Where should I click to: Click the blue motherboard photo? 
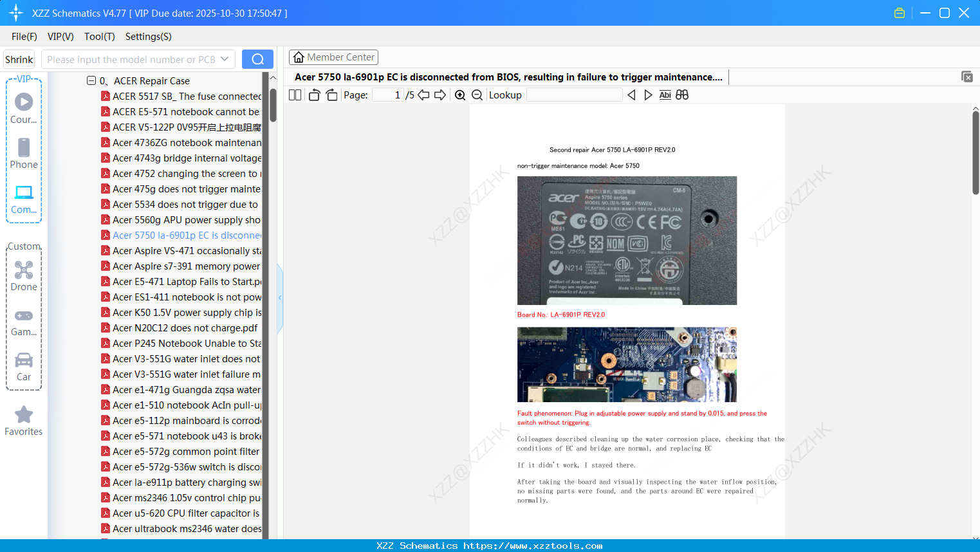coord(627,365)
